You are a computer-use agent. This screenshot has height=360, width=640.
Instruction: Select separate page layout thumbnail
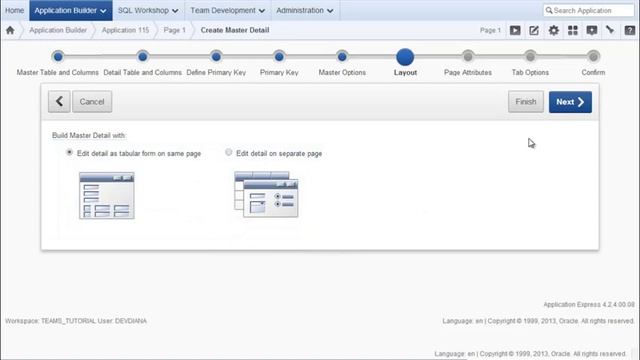pos(266,194)
